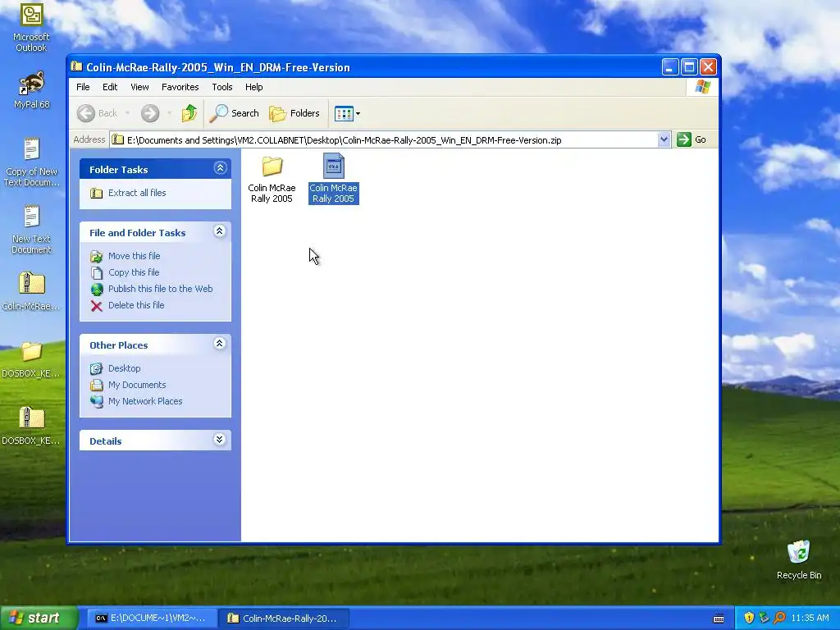Click the magnifier tray icon
Viewport: 840px width, 630px height.
pos(779,619)
